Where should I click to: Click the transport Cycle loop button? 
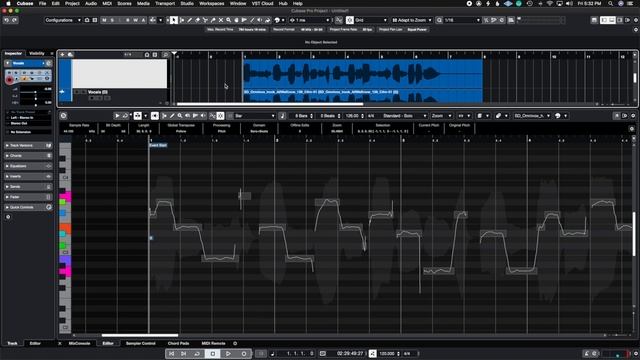(x=197, y=353)
